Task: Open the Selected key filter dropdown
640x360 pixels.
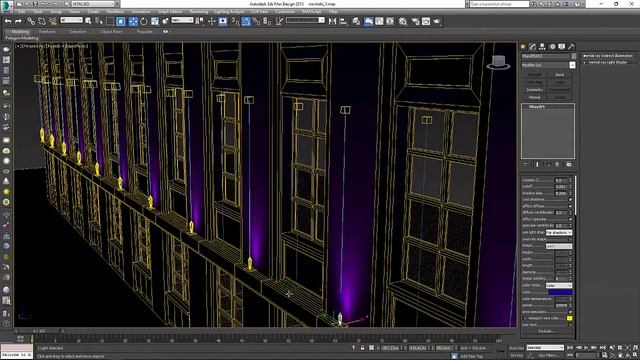Action: tap(545, 348)
